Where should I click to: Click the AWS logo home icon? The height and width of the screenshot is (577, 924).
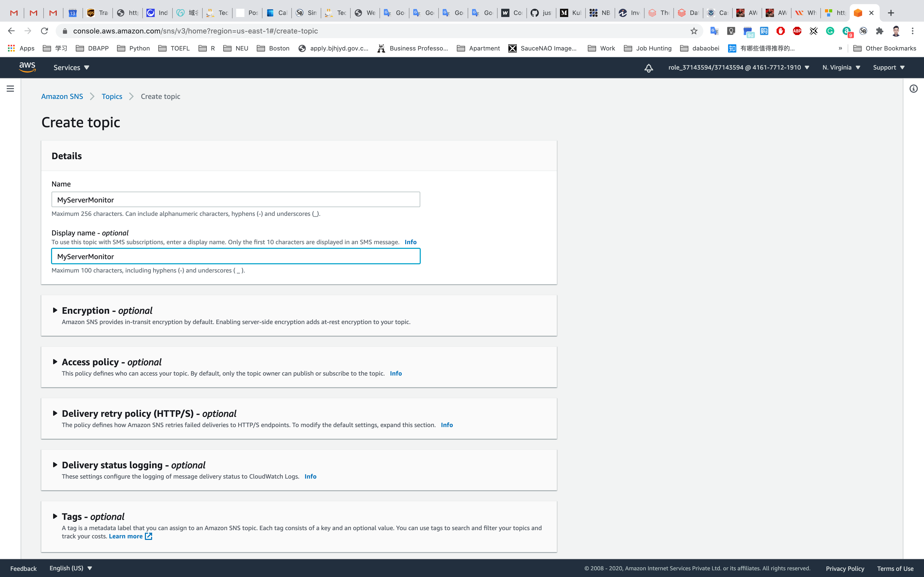coord(28,67)
